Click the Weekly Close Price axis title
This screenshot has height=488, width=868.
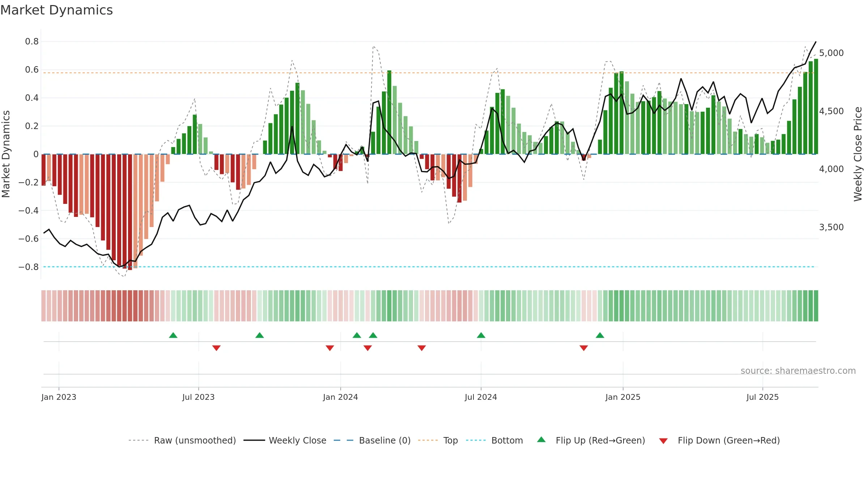(x=858, y=154)
